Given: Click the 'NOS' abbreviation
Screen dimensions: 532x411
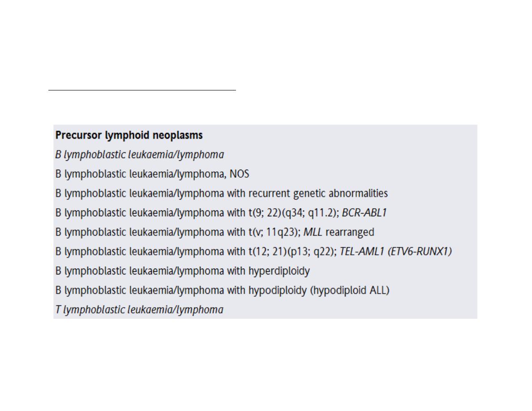Looking at the screenshot, I should coord(239,174).
